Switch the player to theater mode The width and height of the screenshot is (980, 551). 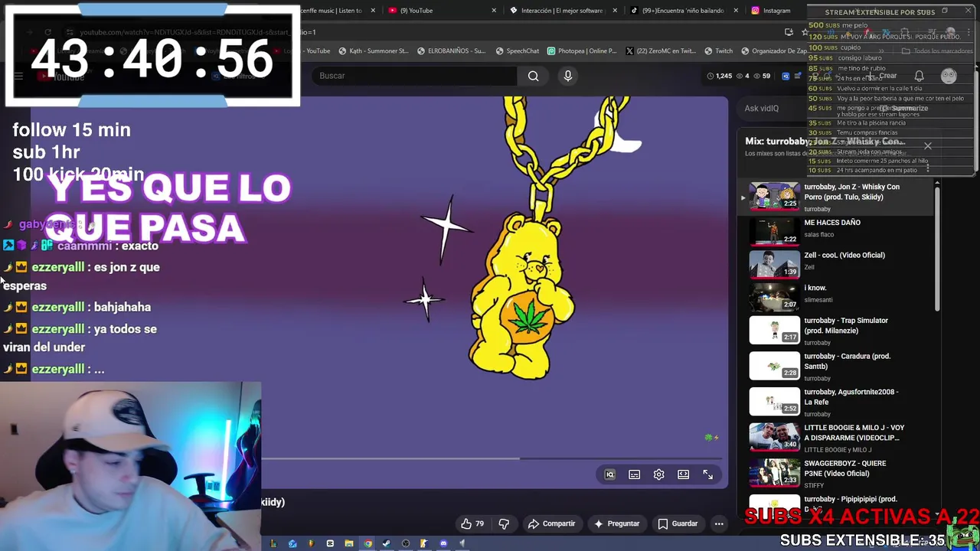click(x=683, y=474)
